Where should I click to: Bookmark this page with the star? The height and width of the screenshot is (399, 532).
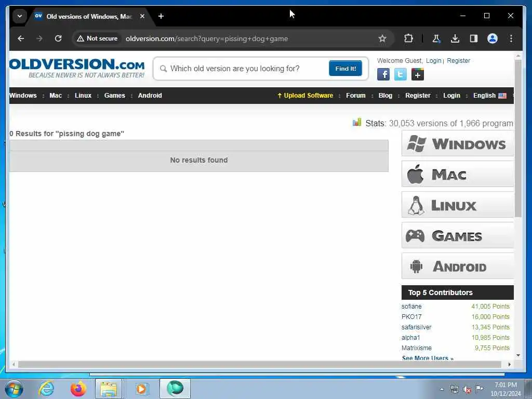pyautogui.click(x=382, y=38)
